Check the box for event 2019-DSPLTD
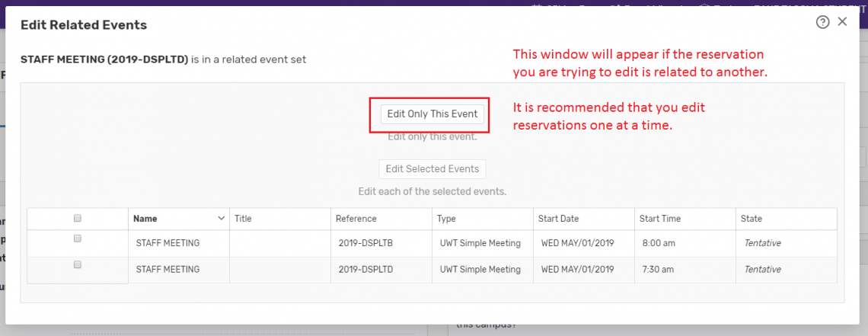 [x=78, y=265]
